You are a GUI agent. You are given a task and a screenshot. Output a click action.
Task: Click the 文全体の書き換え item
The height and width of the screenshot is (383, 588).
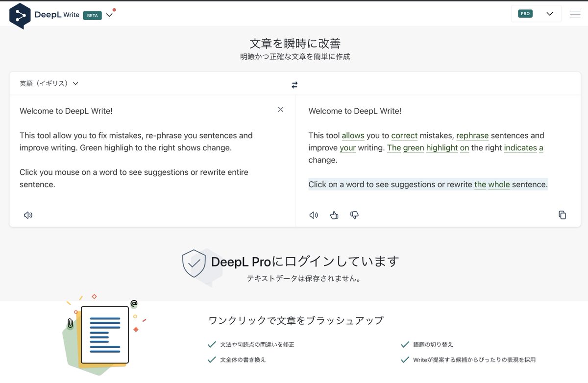243,359
